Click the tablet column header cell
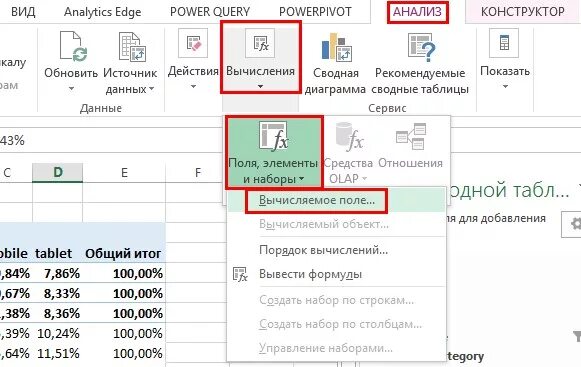 57,254
